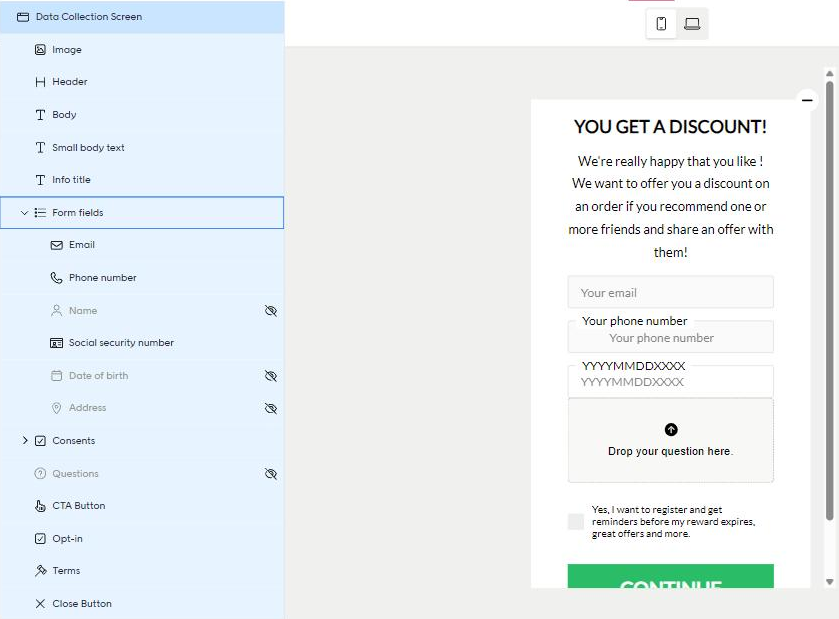Click the Data Collection Screen window icon
Viewport: 839px width, 619px height.
23,17
